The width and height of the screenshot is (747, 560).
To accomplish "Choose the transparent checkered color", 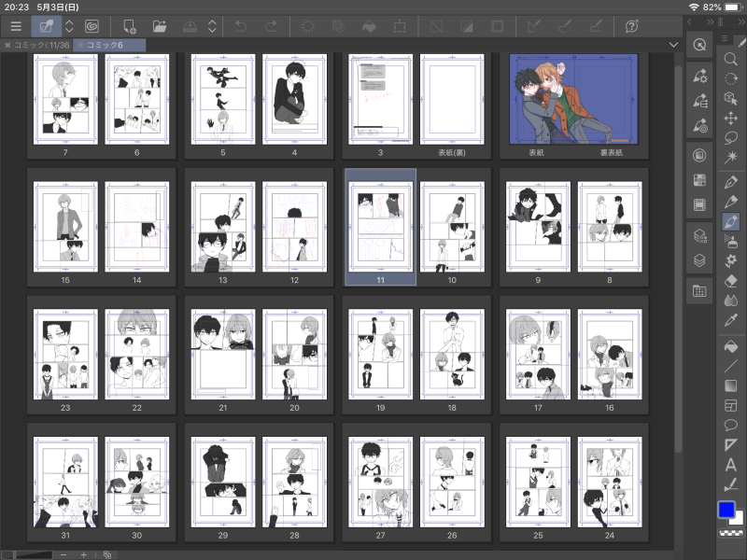I will click(x=730, y=533).
